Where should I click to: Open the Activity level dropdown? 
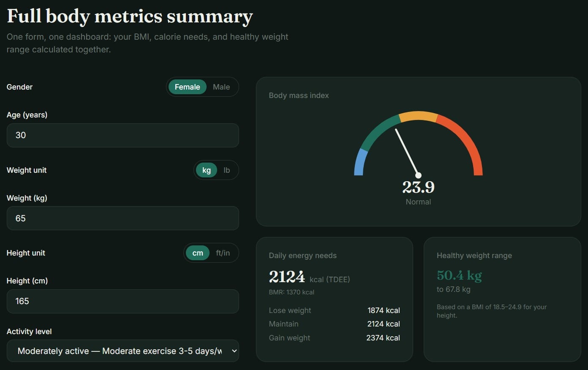pos(122,351)
